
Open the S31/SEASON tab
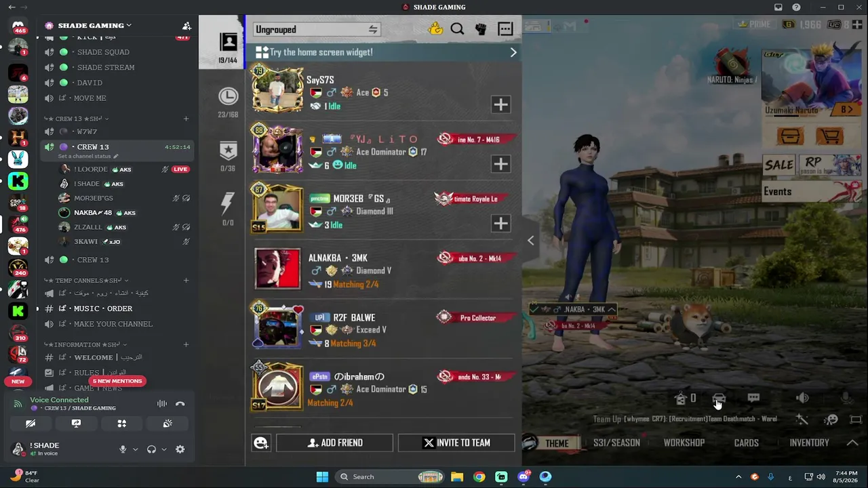tap(616, 443)
